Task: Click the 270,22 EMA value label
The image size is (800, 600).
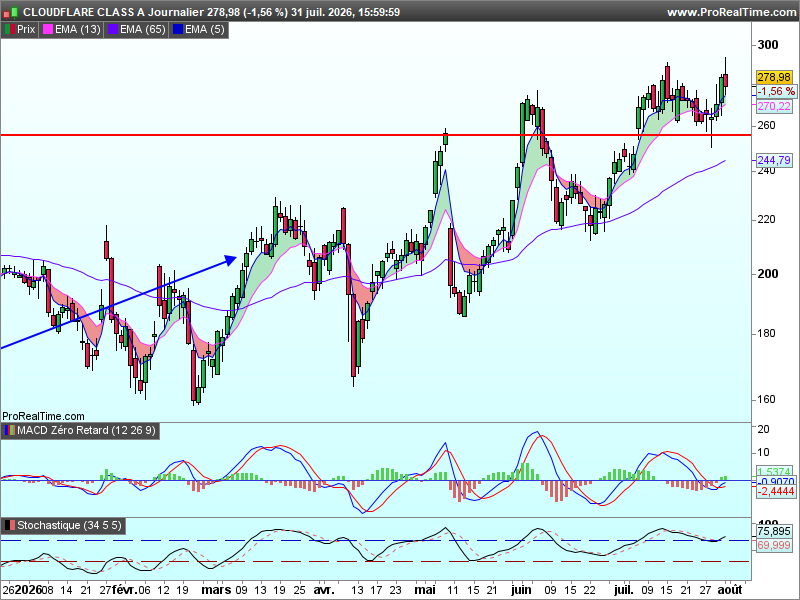Action: (x=774, y=106)
